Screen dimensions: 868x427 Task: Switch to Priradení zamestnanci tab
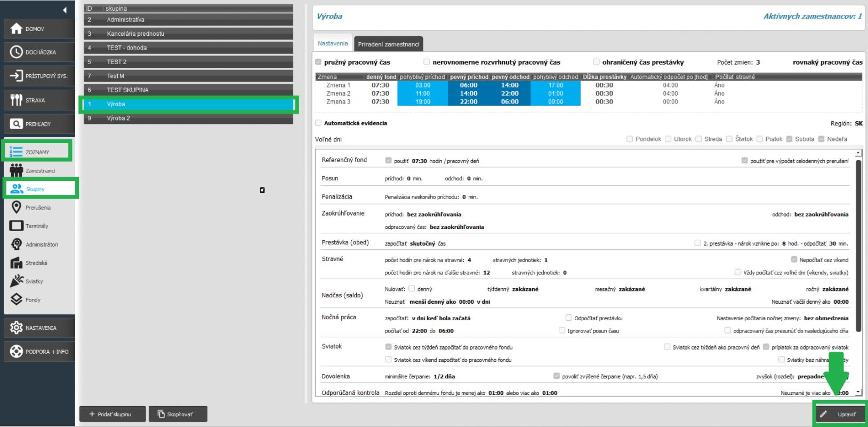click(x=388, y=44)
